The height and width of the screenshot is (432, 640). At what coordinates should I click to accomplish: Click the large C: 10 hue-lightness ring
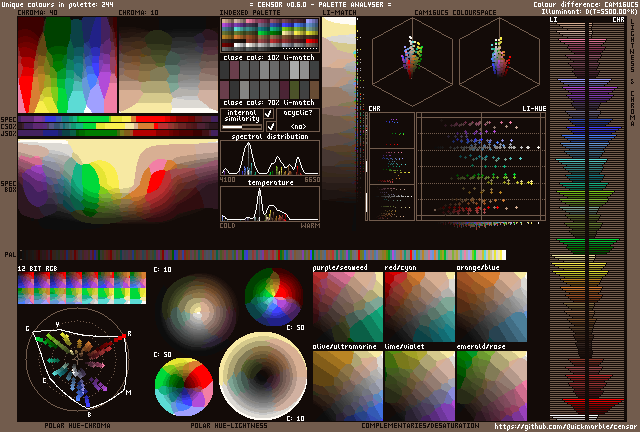[x=264, y=377]
